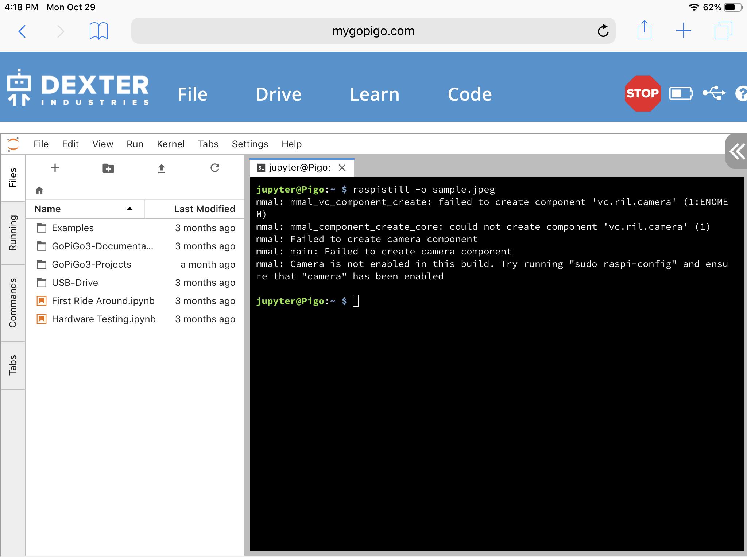This screenshot has width=747, height=560.
Task: Close the jupyter@Pigo terminal tab
Action: (342, 168)
